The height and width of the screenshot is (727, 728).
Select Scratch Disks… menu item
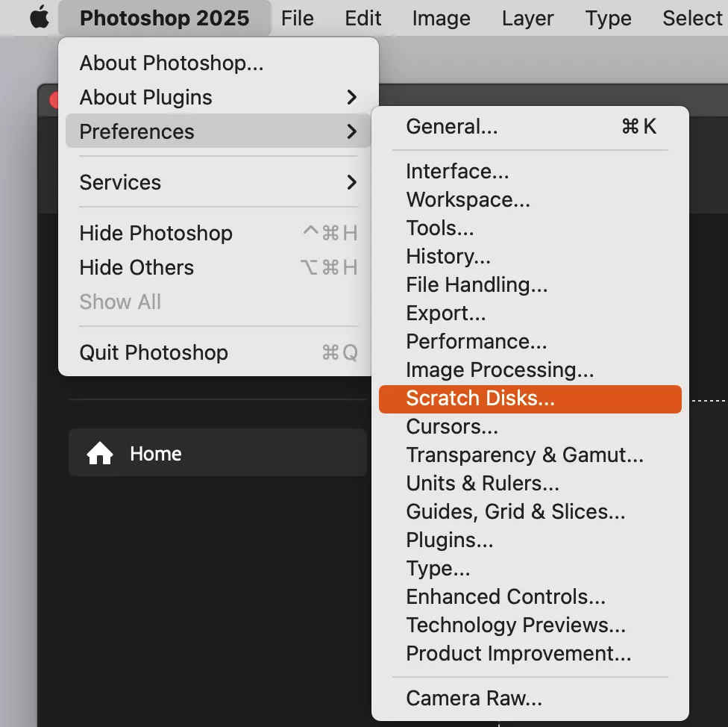[530, 399]
